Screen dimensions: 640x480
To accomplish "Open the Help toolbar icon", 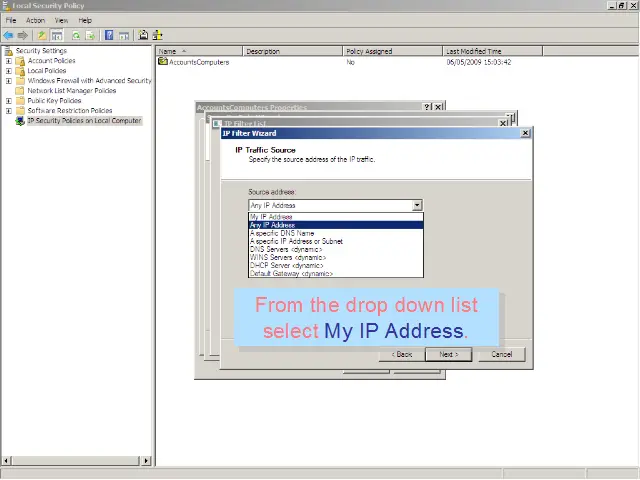I will (108, 35).
